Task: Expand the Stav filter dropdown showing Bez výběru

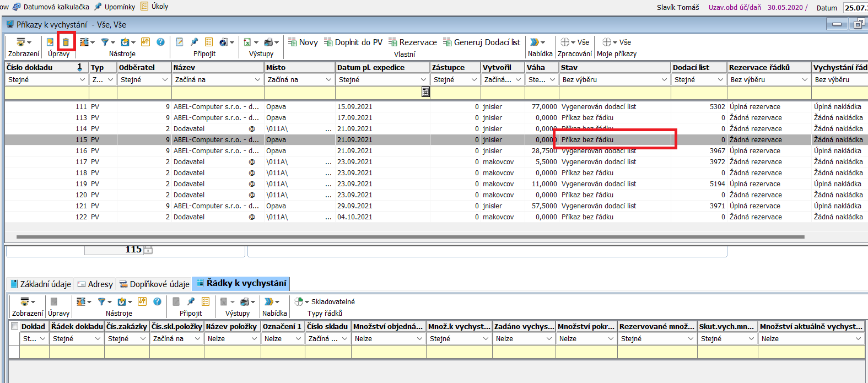Action: (664, 80)
